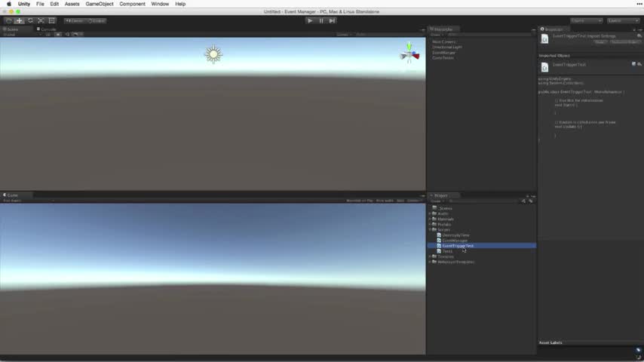644x362 pixels.
Task: Click the Step frame button
Action: pos(333,20)
